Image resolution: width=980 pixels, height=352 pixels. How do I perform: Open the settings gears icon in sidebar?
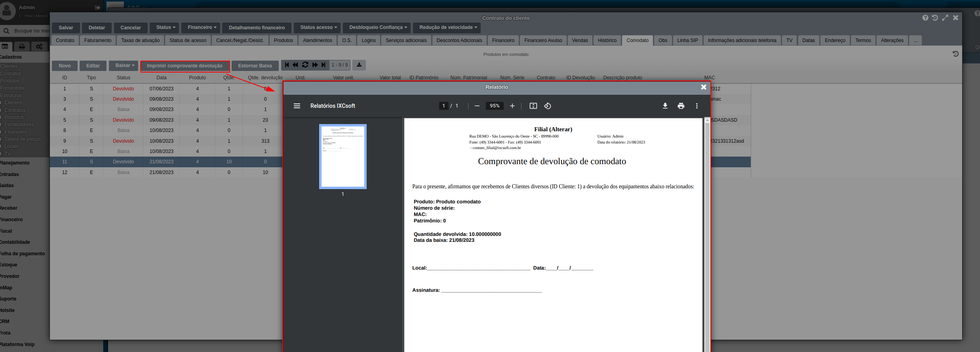point(40,46)
